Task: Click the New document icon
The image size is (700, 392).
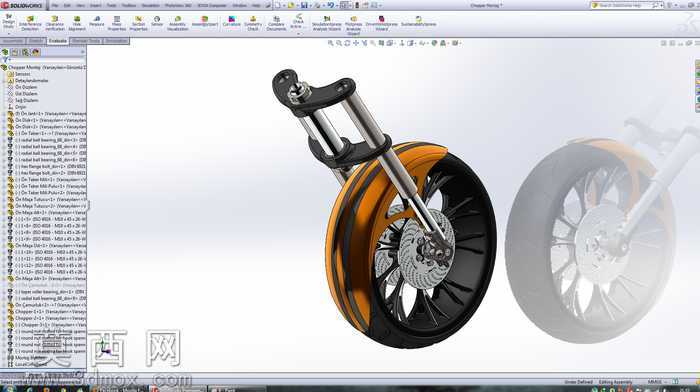Action: [x=278, y=5]
